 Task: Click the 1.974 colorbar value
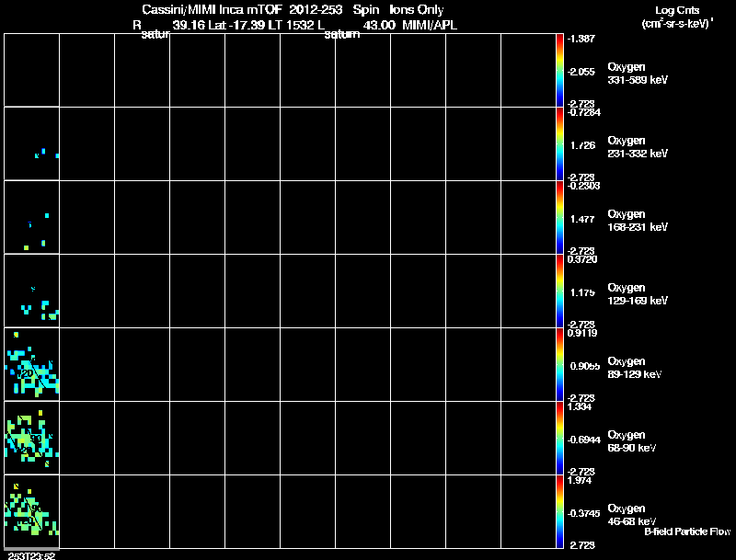[580, 480]
